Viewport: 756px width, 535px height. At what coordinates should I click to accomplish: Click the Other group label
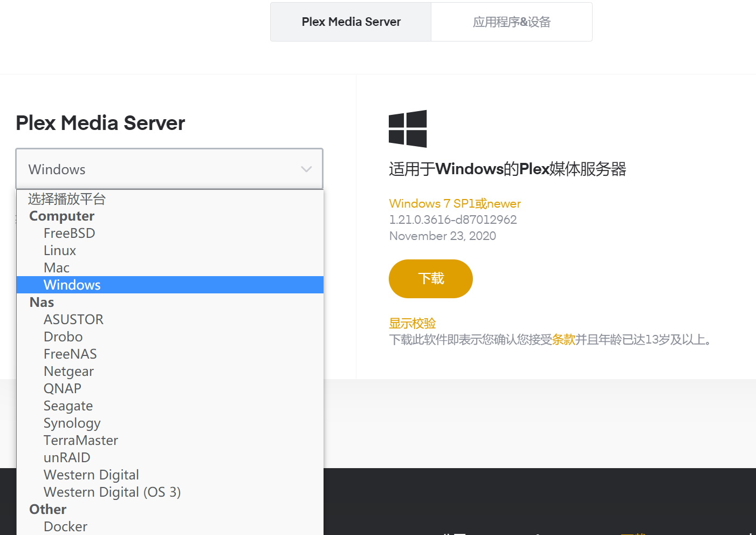48,509
